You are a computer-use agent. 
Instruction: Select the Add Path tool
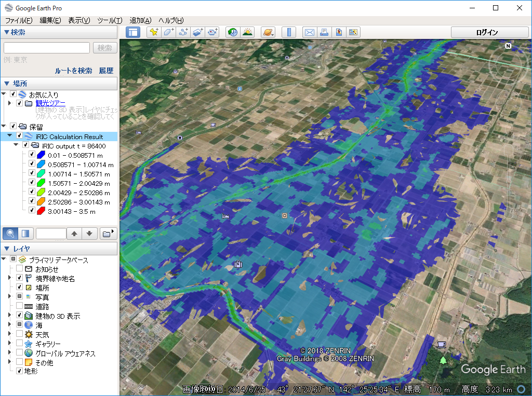tap(183, 32)
